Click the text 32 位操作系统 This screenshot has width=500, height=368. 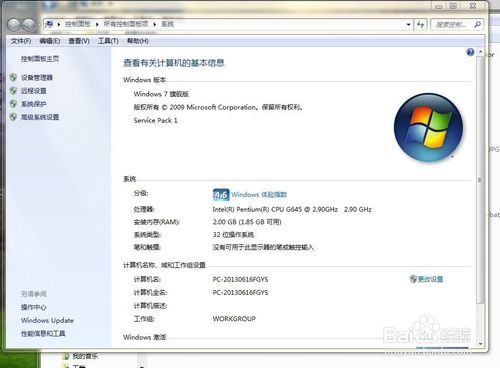pyautogui.click(x=233, y=235)
